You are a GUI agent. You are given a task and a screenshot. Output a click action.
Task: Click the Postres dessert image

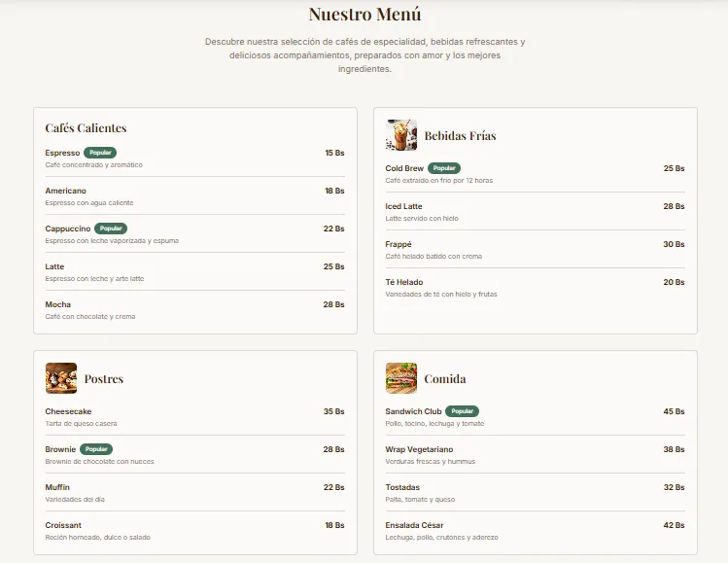61,378
